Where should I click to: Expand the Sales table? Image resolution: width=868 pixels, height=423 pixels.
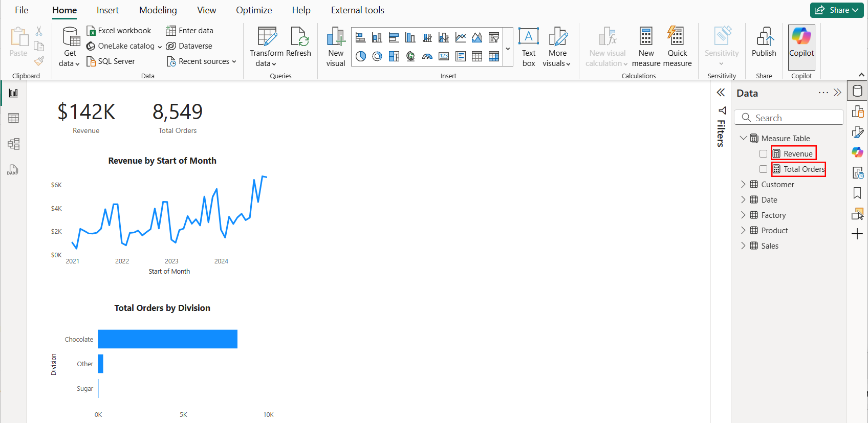pos(744,246)
